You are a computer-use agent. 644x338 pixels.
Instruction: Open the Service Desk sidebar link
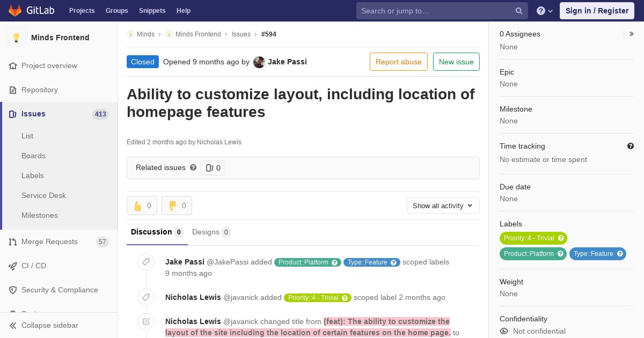[43, 195]
